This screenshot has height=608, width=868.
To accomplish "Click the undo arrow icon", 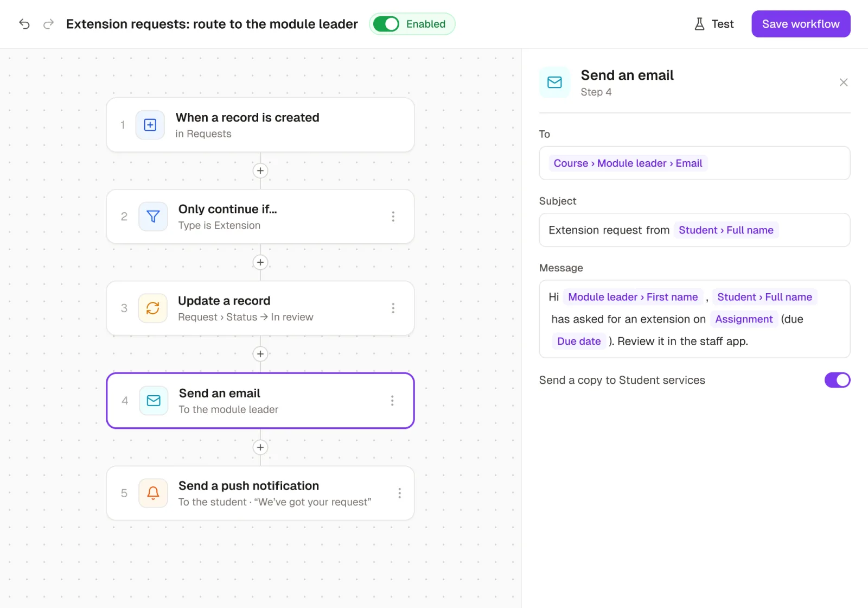I will [x=24, y=24].
